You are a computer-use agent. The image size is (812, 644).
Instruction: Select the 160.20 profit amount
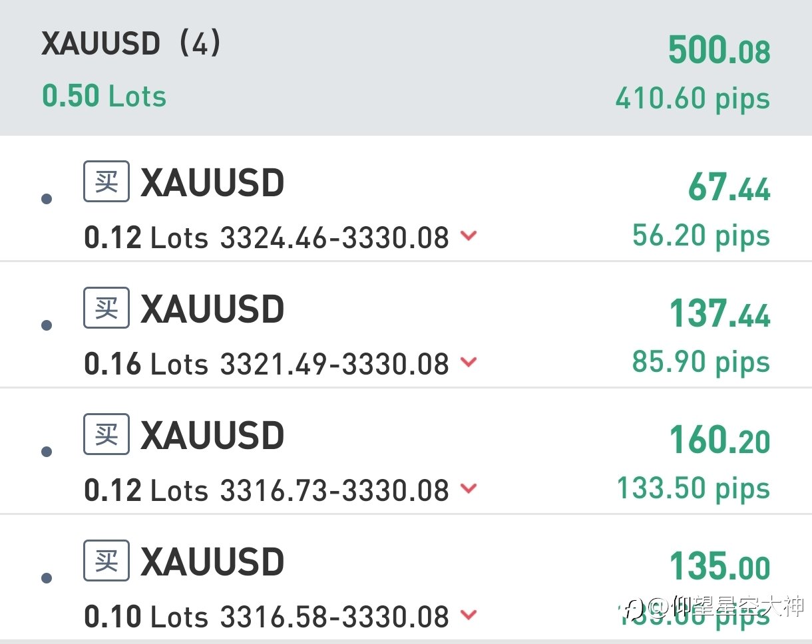pos(719,440)
